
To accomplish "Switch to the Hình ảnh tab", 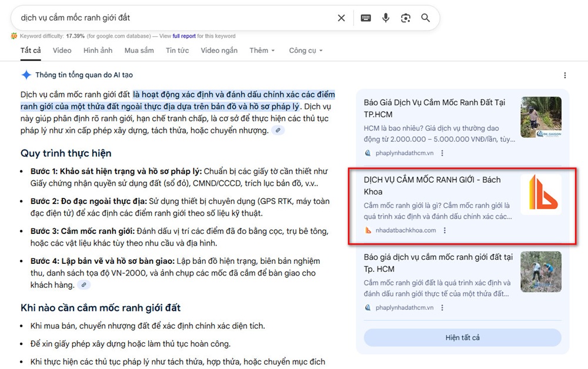I will (98, 51).
